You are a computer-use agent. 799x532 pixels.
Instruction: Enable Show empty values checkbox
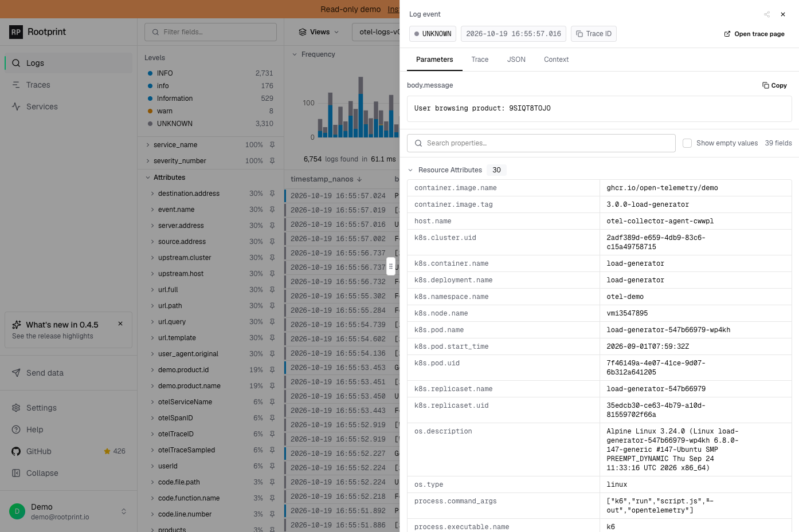[x=687, y=143]
